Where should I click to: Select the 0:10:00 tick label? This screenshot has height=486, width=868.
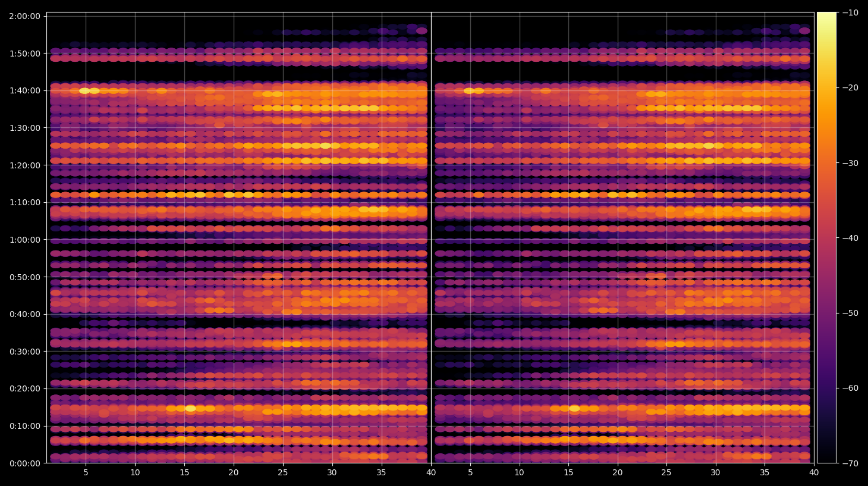pyautogui.click(x=24, y=426)
